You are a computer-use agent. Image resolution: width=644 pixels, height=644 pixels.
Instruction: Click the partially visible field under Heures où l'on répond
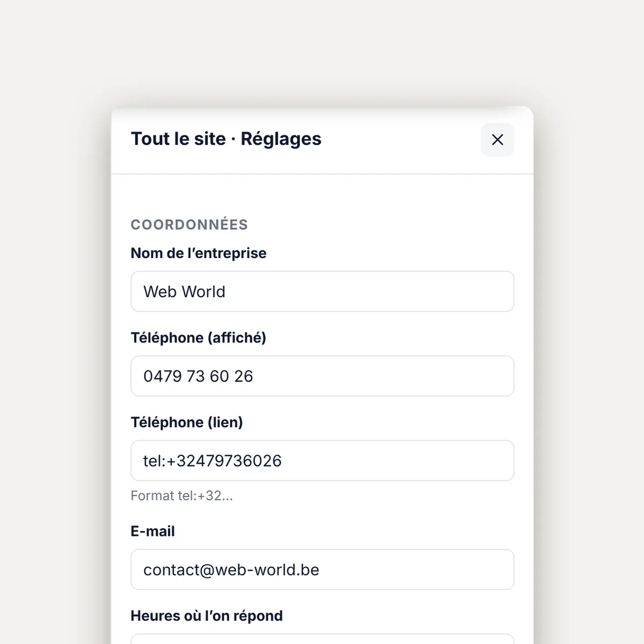(322, 639)
